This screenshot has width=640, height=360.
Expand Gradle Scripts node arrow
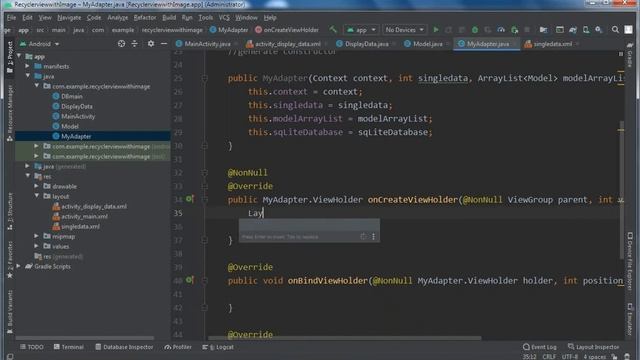coord(18,266)
